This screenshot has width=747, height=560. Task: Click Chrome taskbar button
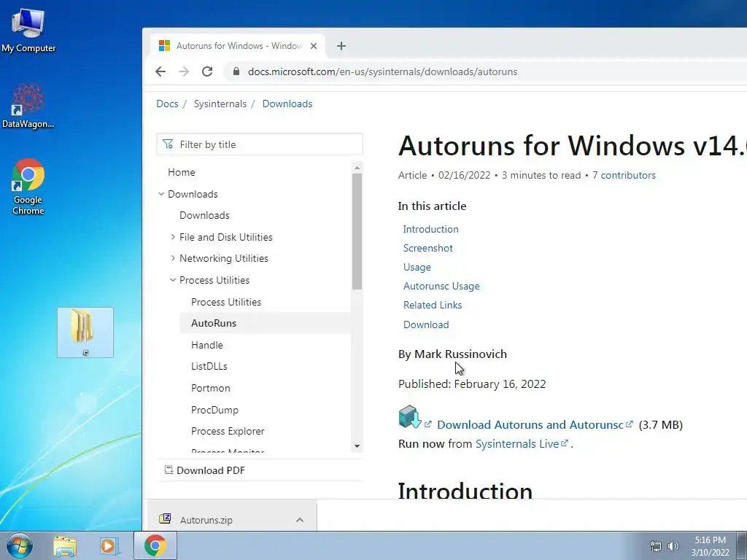pos(155,545)
